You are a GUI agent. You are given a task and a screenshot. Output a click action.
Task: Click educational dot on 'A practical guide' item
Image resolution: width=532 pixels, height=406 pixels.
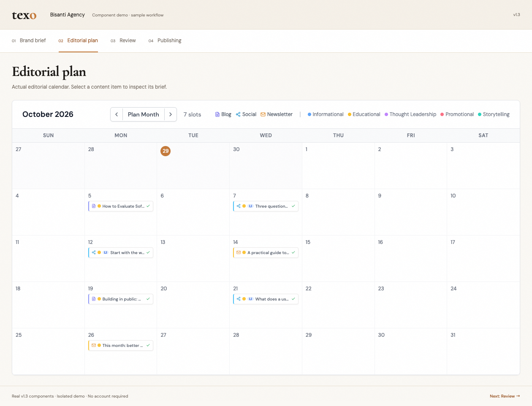[x=244, y=252]
